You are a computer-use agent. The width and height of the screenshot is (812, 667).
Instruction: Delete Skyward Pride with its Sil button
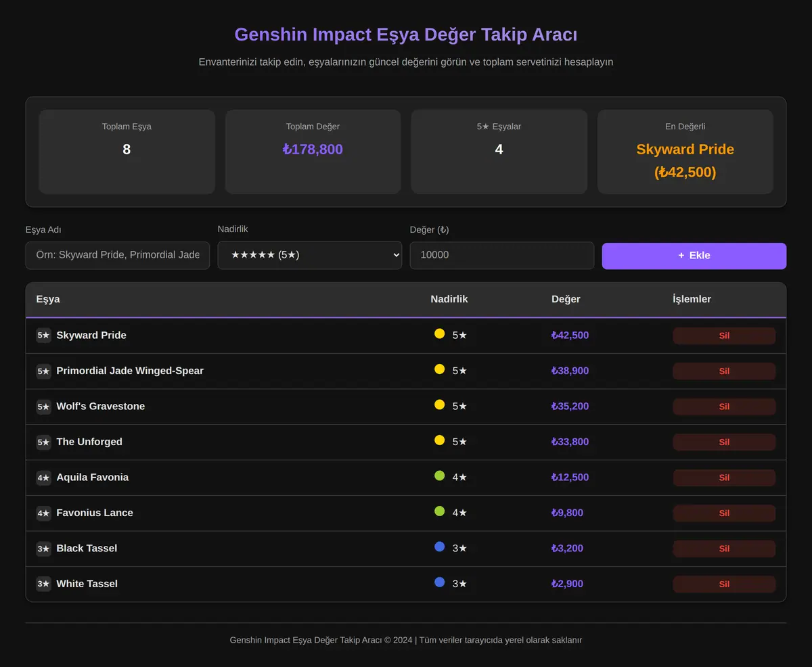pos(724,336)
